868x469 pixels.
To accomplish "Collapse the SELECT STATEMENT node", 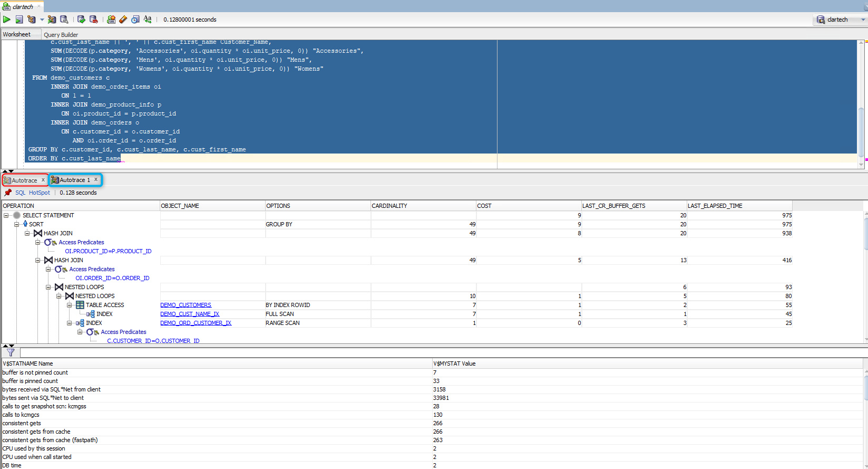I will click(6, 215).
